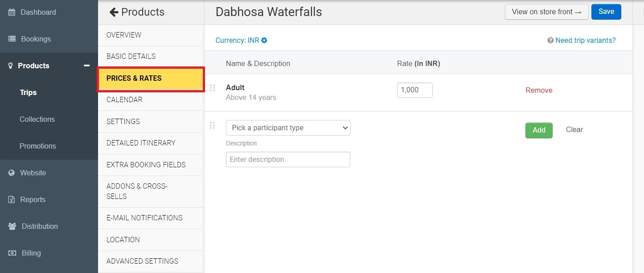Click the Distribution people icon
Image resolution: width=644 pixels, height=273 pixels.
12,226
